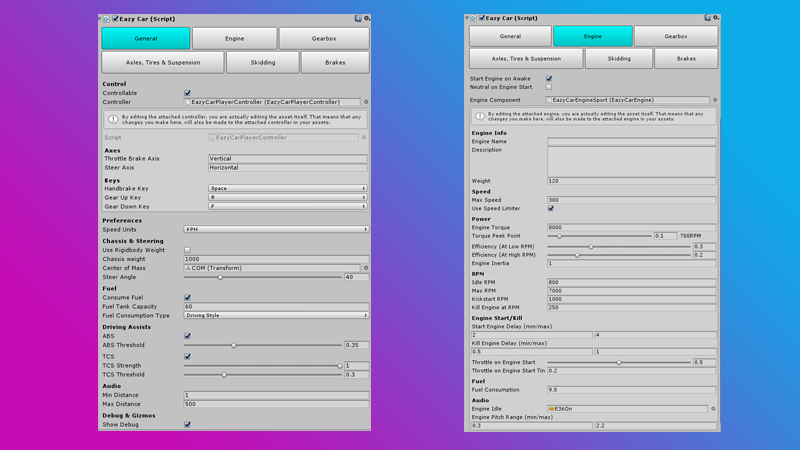This screenshot has width=800, height=450.
Task: Toggle the Show Debug checkbox
Action: pyautogui.click(x=187, y=424)
